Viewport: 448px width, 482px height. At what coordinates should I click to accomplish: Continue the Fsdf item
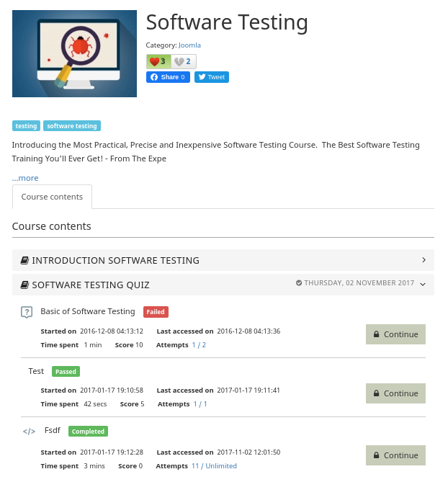click(x=395, y=455)
